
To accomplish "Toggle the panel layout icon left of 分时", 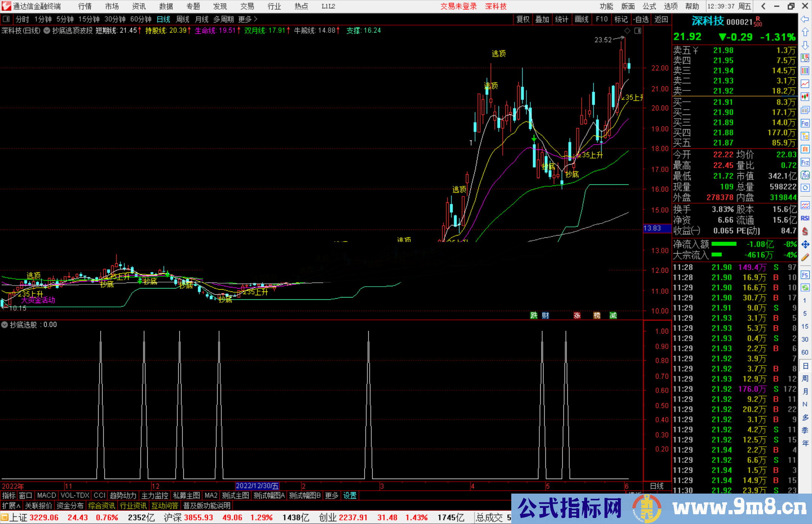I will 6,19.
